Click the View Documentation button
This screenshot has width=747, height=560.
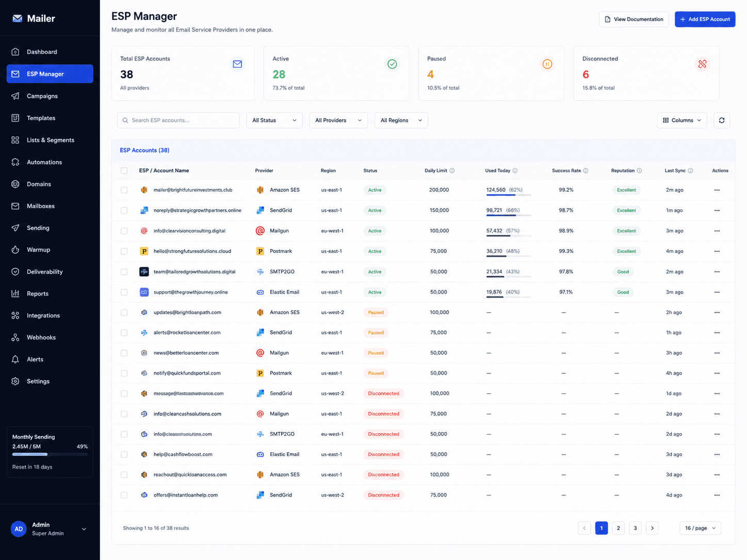click(x=634, y=19)
